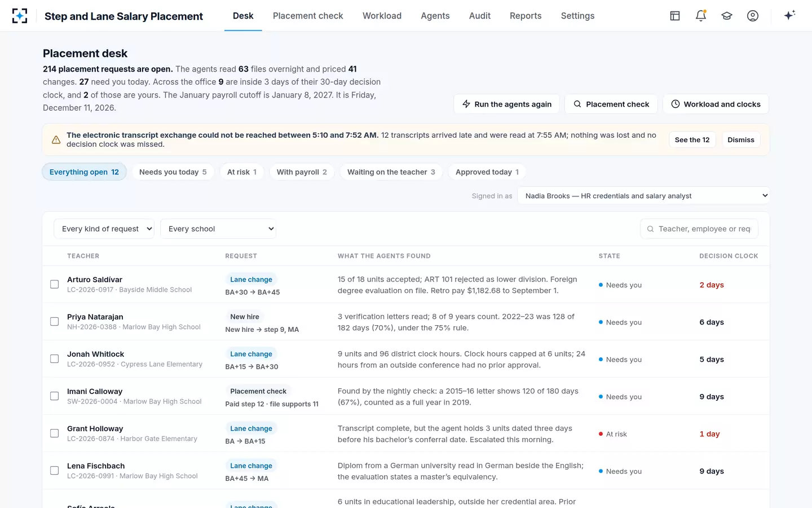Click 'See the 12' button
The image size is (812, 508).
click(x=692, y=139)
